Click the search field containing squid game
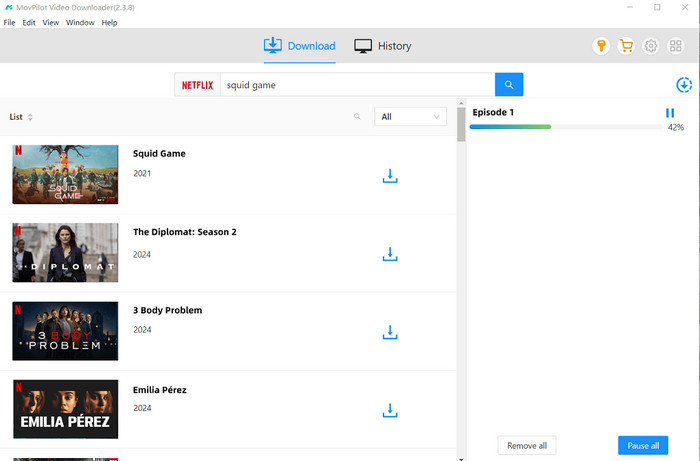Image resolution: width=700 pixels, height=461 pixels. pos(358,85)
